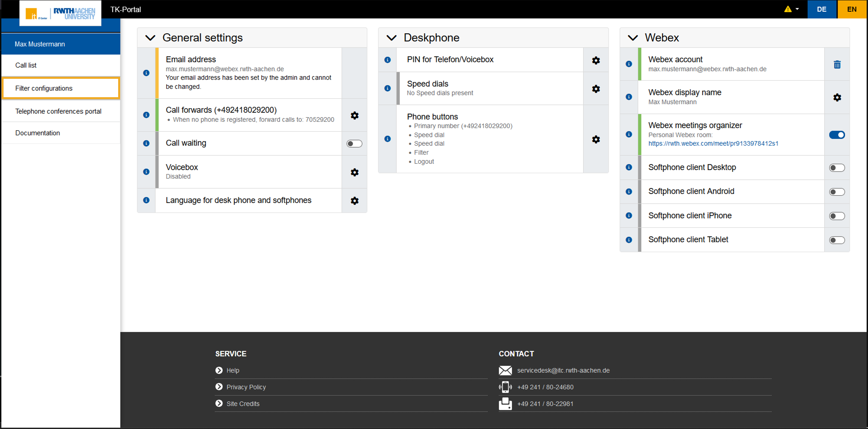Open the personal Webex room link
The height and width of the screenshot is (429, 868).
click(713, 144)
